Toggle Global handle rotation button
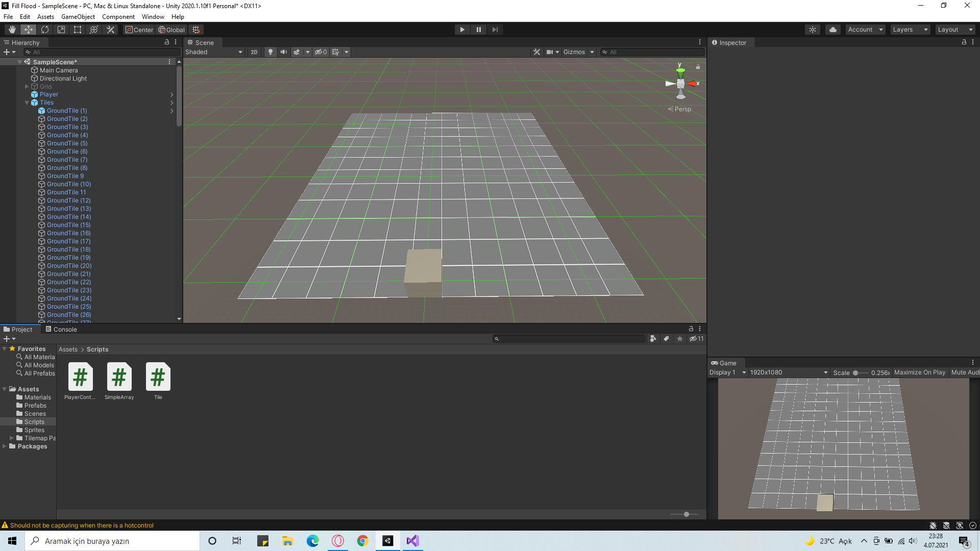This screenshot has width=980, height=551. click(x=171, y=30)
